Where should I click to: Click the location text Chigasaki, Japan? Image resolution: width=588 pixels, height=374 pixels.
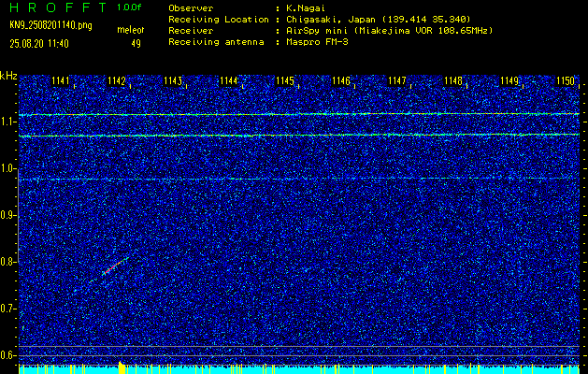331,20
